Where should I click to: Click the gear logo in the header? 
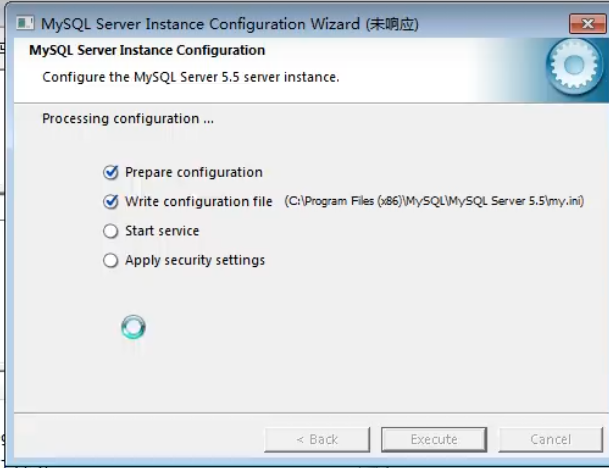pos(574,68)
